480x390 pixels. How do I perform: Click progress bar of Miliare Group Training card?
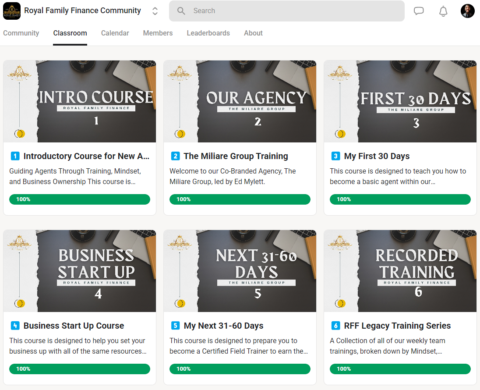(x=240, y=199)
